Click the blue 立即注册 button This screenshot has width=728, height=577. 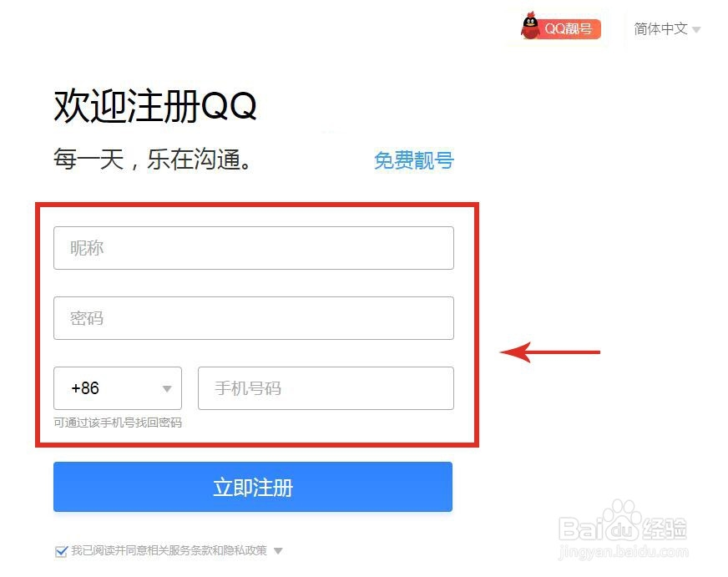click(x=253, y=487)
